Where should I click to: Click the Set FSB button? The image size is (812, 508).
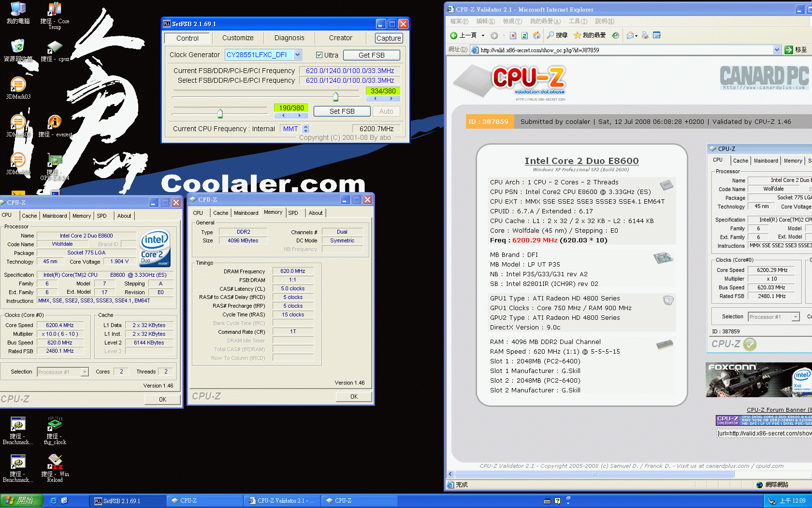point(342,111)
